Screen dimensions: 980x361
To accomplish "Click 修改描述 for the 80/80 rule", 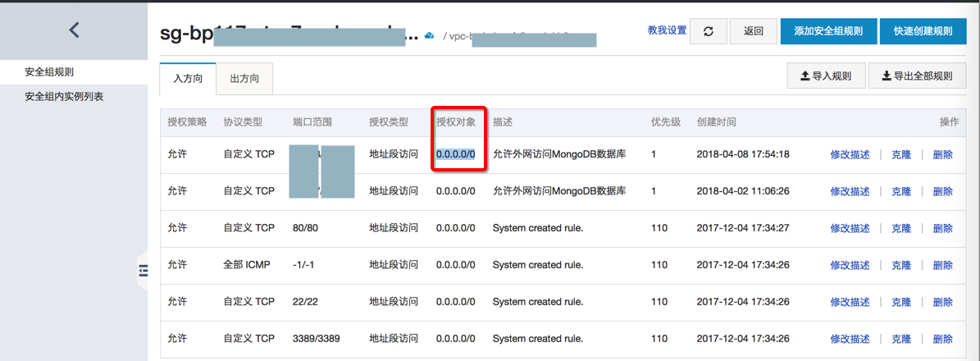I will click(x=850, y=228).
